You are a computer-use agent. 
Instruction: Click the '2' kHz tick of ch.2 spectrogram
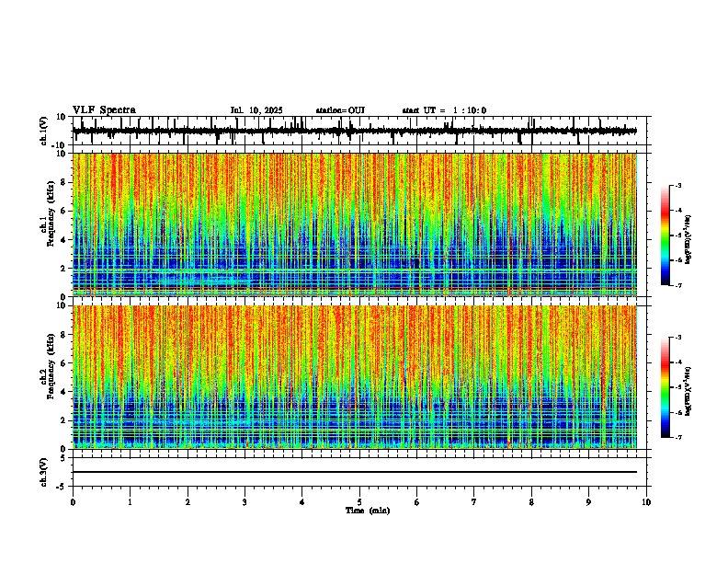[63, 420]
